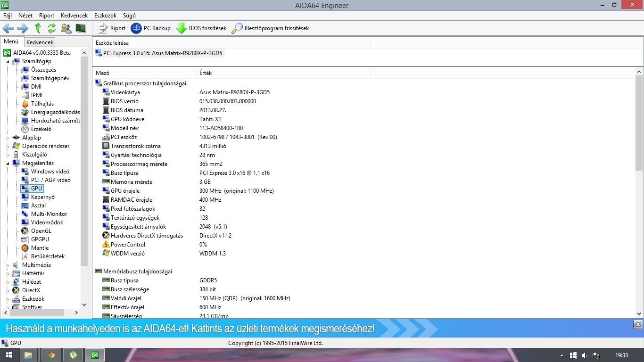Open the user management toolbar icon
The image size is (644, 362).
tap(66, 28)
